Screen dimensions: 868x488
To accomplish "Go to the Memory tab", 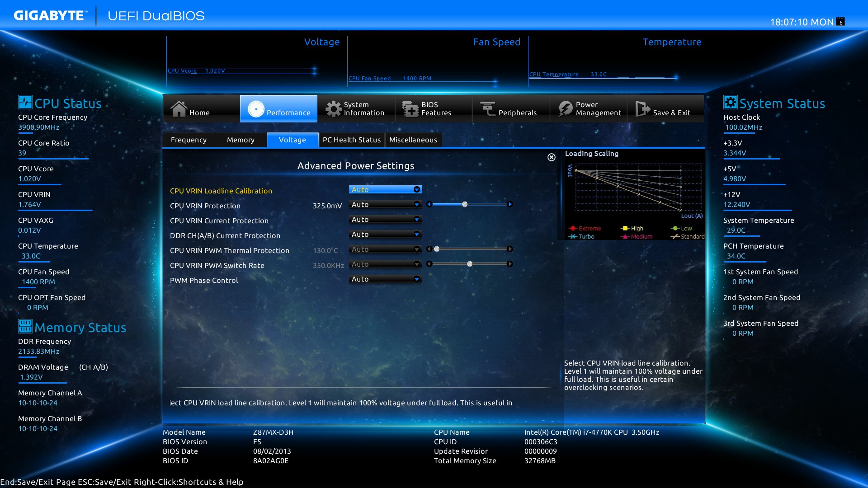I will (241, 140).
